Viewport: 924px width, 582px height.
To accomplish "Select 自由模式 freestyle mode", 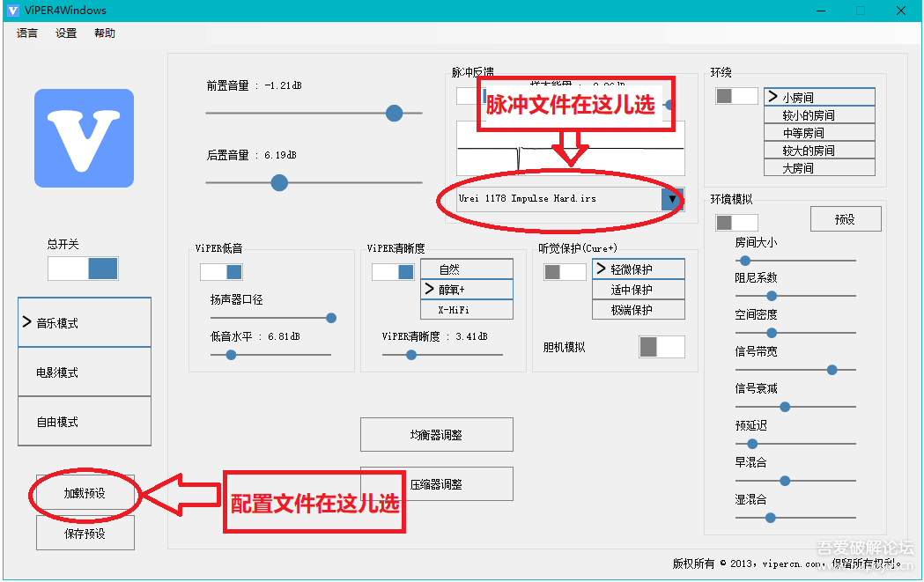I will (85, 421).
